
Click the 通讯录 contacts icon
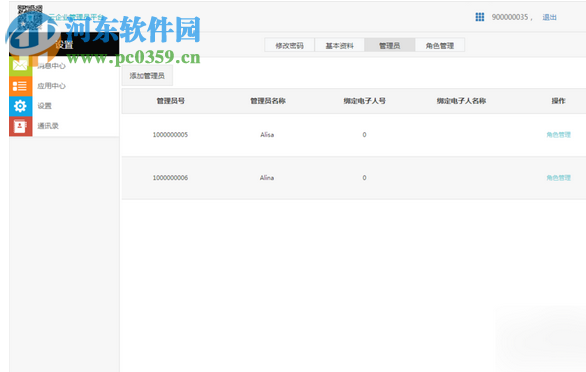click(x=20, y=126)
